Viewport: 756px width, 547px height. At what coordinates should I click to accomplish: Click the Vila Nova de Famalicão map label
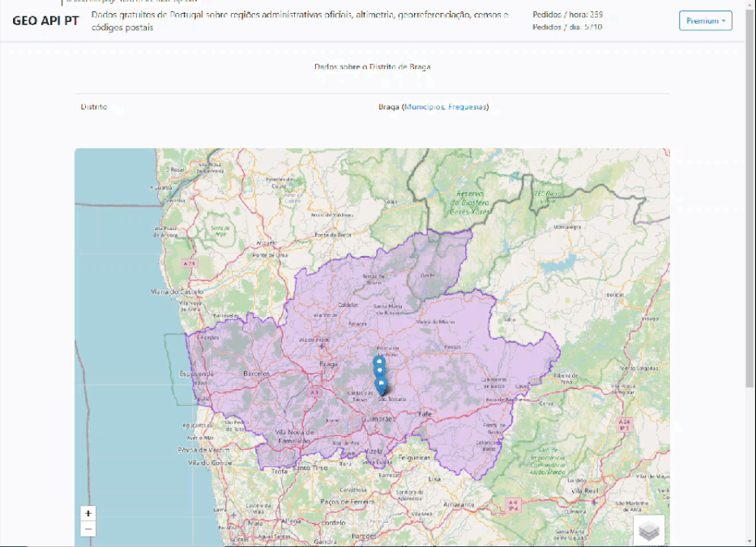(293, 437)
